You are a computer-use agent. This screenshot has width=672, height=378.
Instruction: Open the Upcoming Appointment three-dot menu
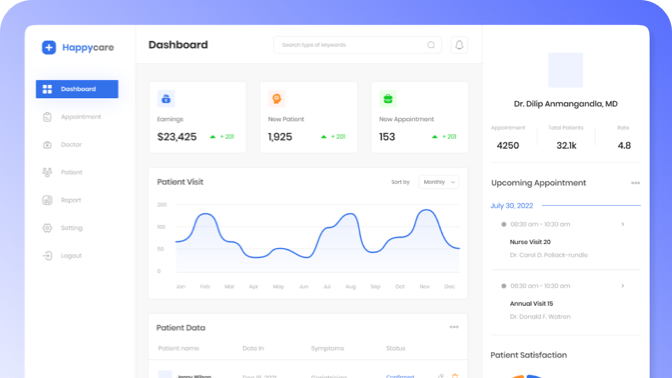[x=635, y=183]
